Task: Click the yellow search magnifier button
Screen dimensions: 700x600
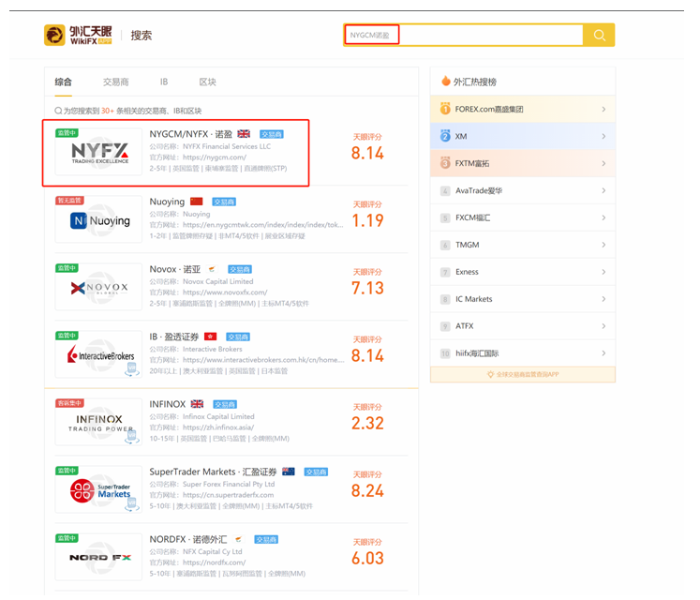Action: click(x=599, y=35)
